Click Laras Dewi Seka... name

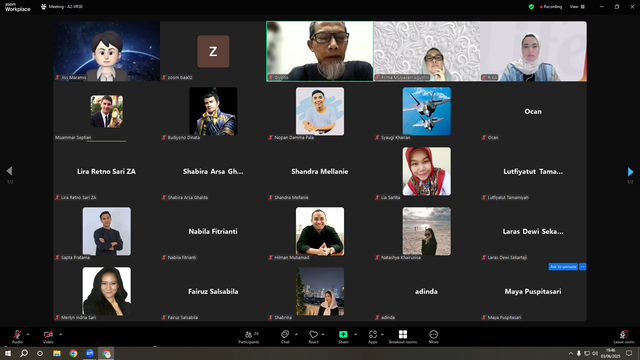click(533, 231)
